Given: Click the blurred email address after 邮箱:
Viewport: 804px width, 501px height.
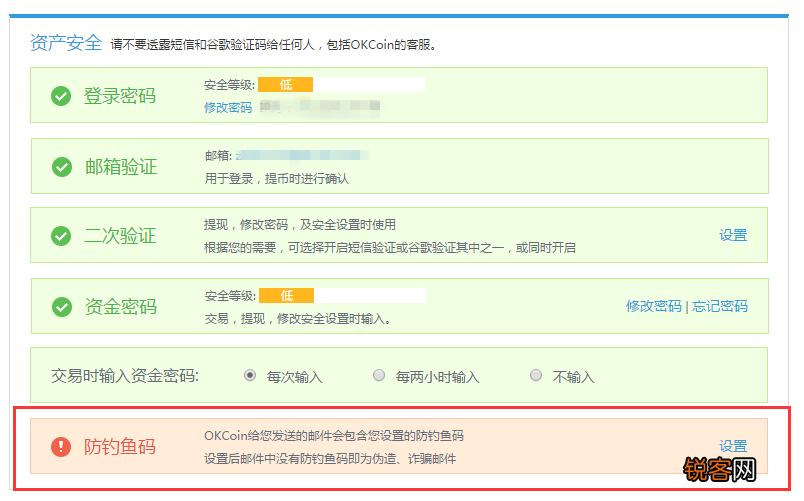Looking at the screenshot, I should click(303, 155).
